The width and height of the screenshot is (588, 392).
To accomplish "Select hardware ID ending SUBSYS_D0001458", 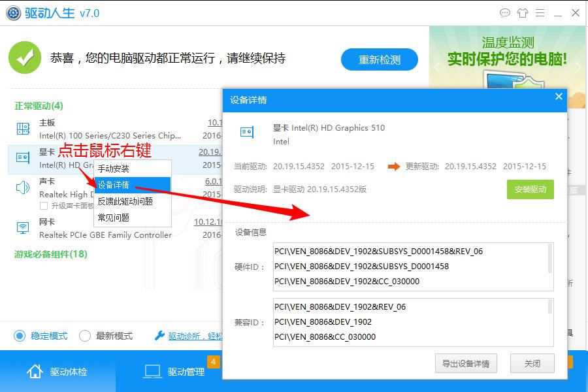I will (361, 267).
